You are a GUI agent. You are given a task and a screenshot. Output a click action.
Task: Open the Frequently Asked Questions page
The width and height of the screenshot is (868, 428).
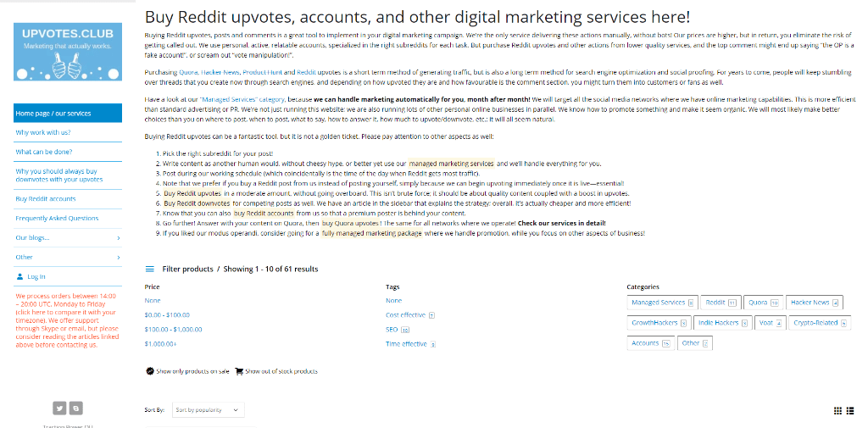(57, 219)
